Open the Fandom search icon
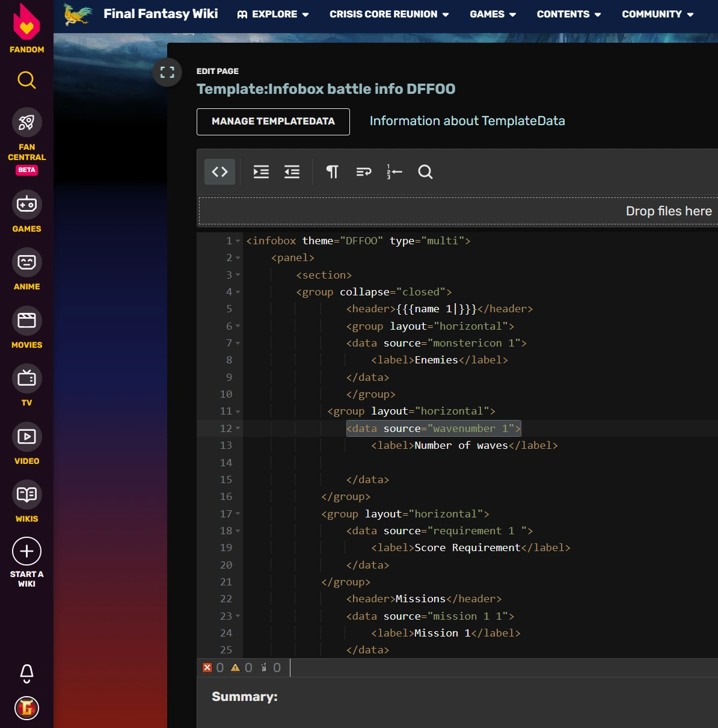 26,79
